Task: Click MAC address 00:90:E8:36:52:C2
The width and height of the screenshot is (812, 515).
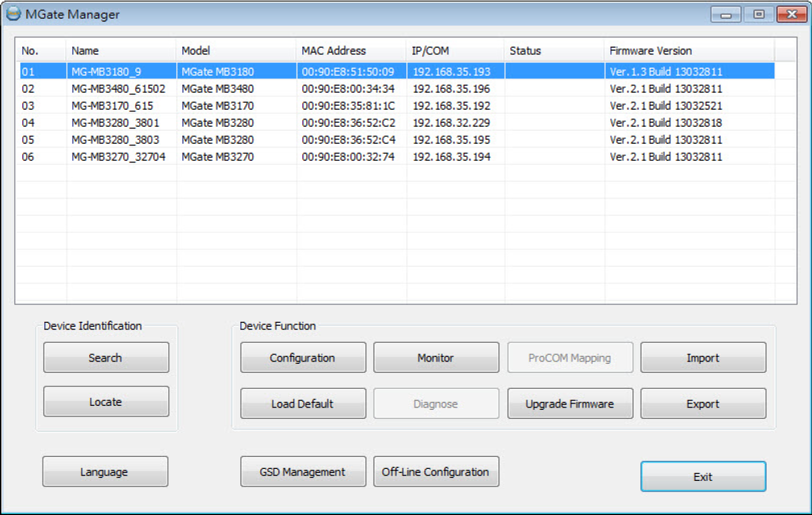Action: point(348,123)
